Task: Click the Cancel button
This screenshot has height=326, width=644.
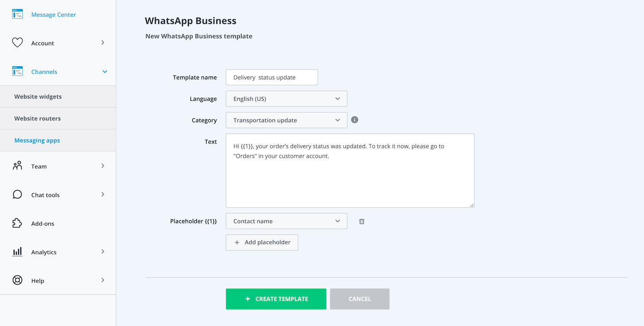Action: click(360, 299)
